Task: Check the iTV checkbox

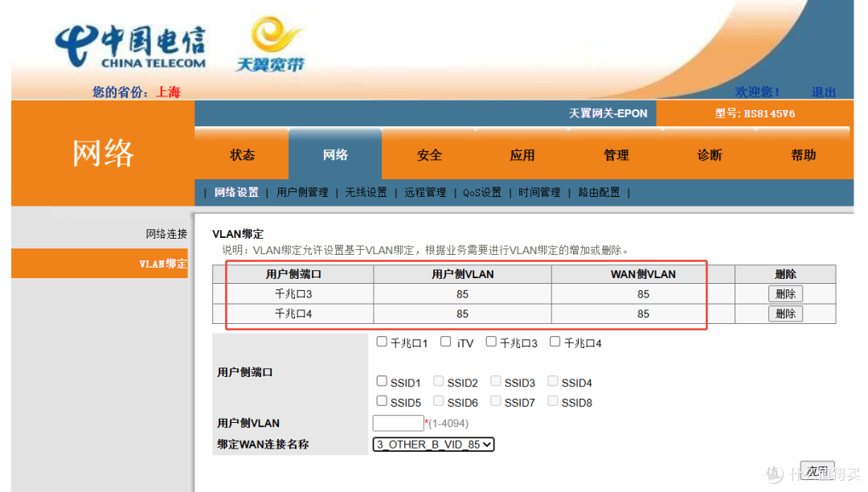Action: point(445,342)
